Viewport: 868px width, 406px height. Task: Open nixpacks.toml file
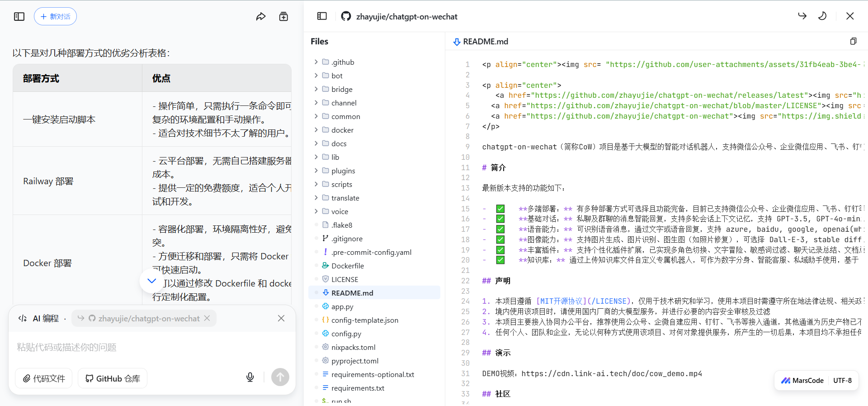tap(374, 347)
